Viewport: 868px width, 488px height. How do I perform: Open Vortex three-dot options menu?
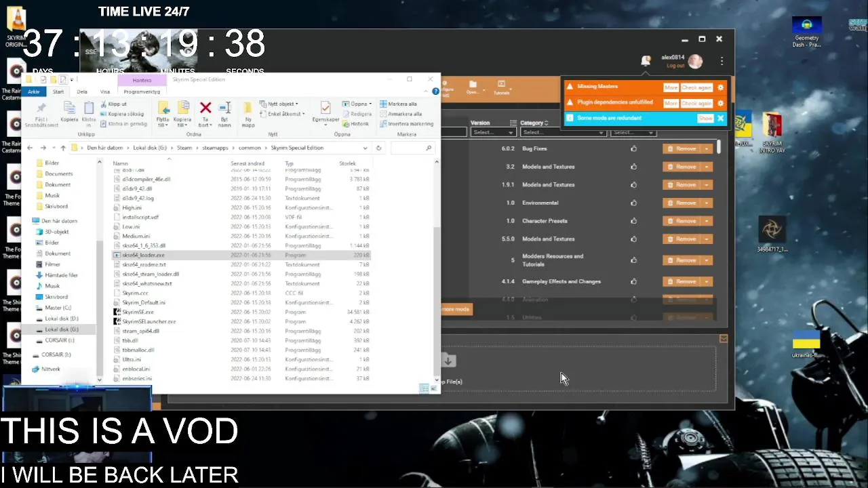[722, 61]
